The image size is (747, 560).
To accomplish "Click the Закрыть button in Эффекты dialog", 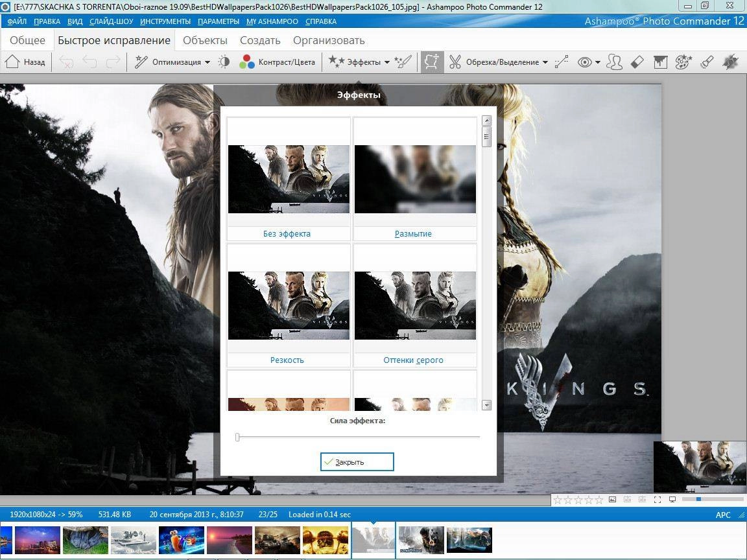I will [x=357, y=462].
